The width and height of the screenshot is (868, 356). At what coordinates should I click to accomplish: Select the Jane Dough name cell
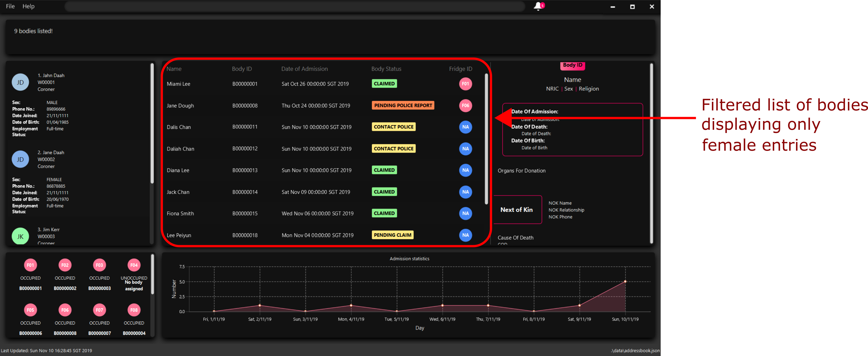click(180, 106)
